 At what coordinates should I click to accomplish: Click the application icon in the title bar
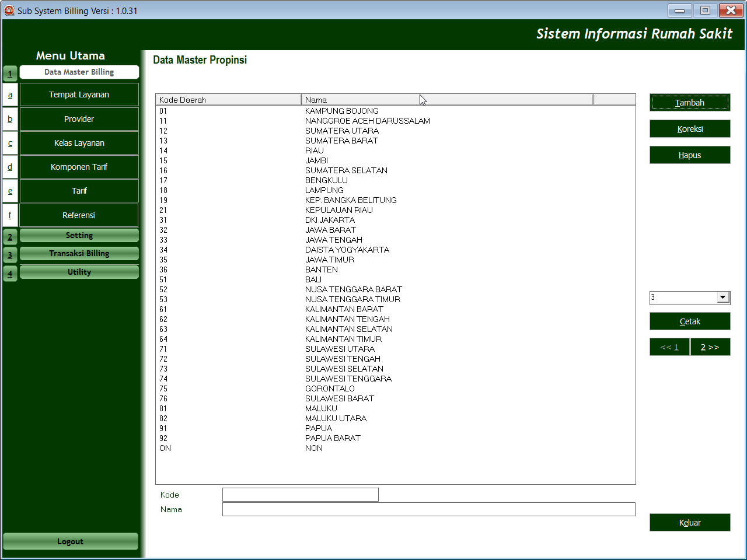9,10
